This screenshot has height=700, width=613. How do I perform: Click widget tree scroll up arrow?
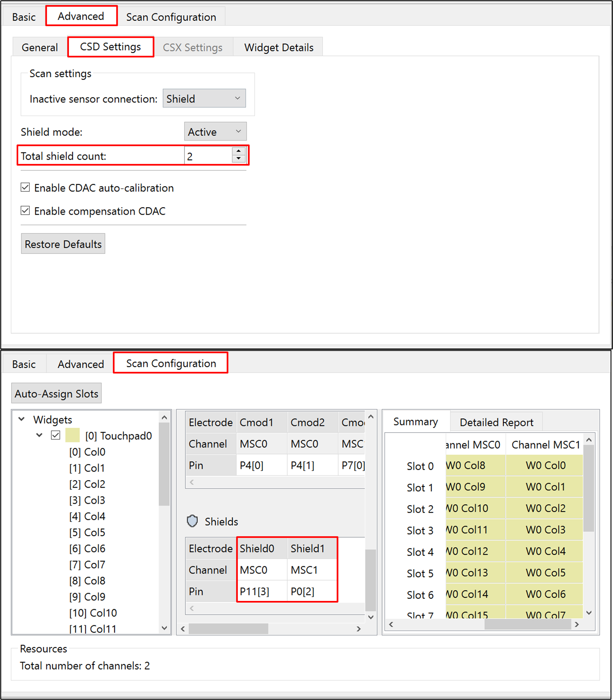pos(165,417)
